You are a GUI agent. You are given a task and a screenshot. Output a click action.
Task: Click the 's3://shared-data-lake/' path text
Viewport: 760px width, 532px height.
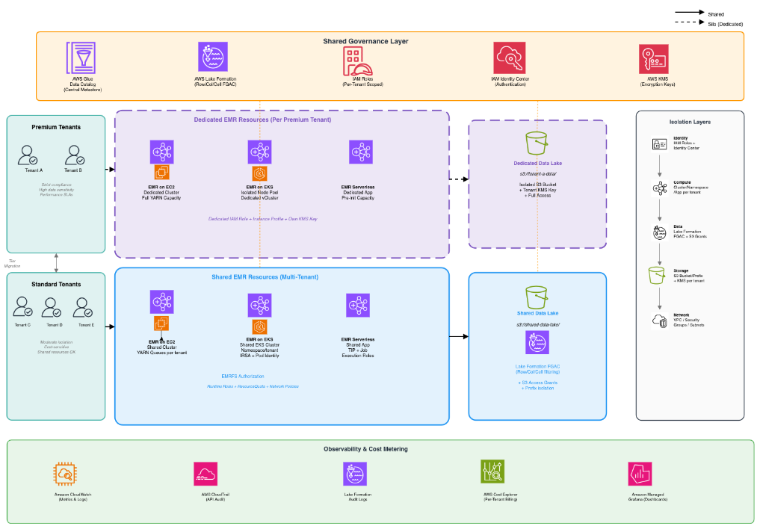tap(538, 324)
